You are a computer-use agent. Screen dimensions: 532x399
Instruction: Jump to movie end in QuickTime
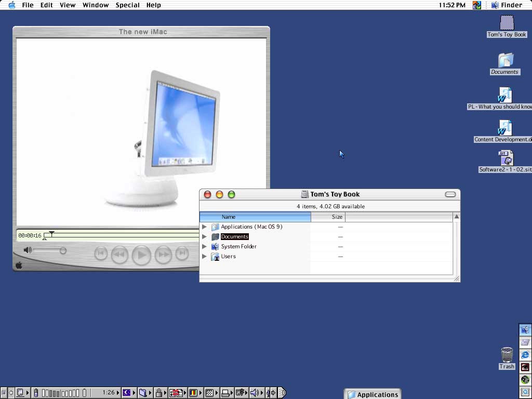(x=182, y=254)
